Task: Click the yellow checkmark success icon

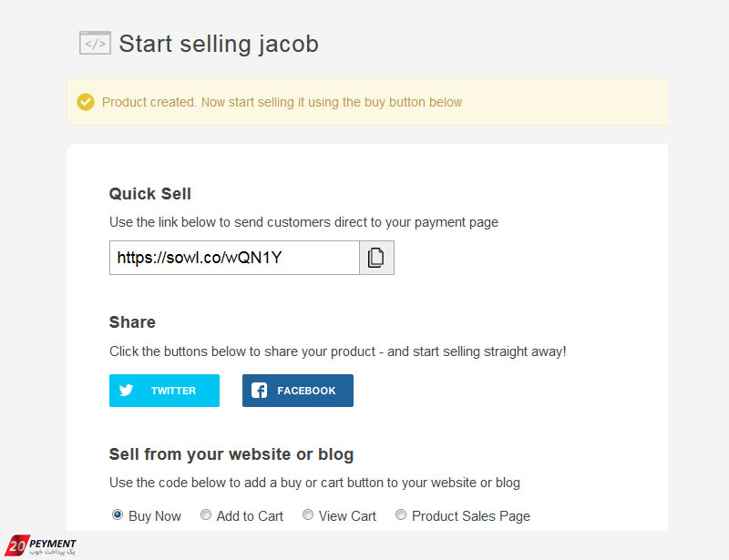Action: (x=86, y=102)
